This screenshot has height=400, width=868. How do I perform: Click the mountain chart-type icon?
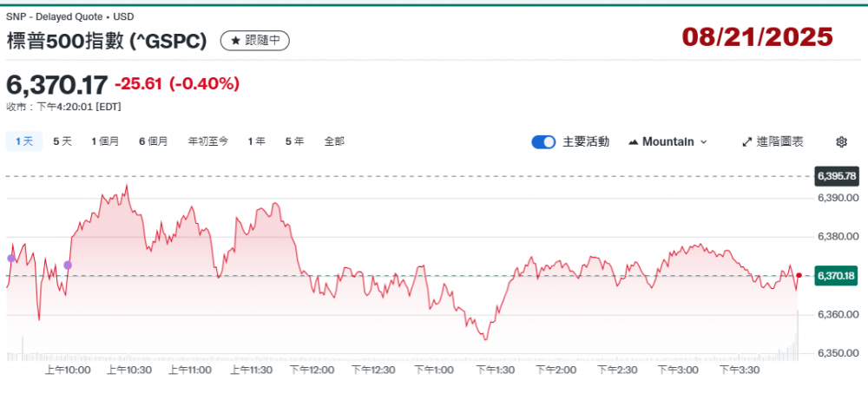tap(633, 141)
